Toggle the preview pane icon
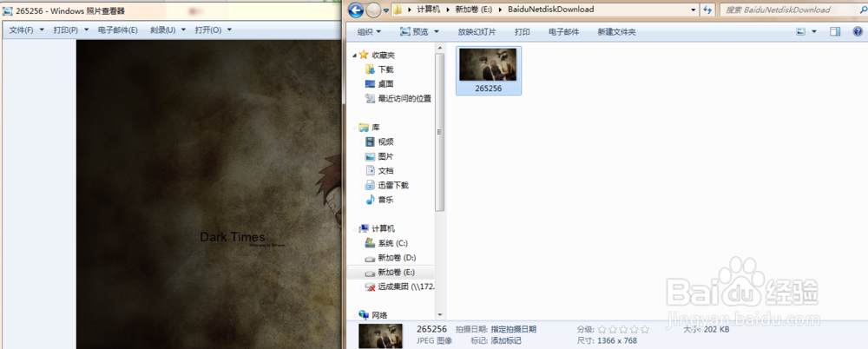 click(835, 32)
